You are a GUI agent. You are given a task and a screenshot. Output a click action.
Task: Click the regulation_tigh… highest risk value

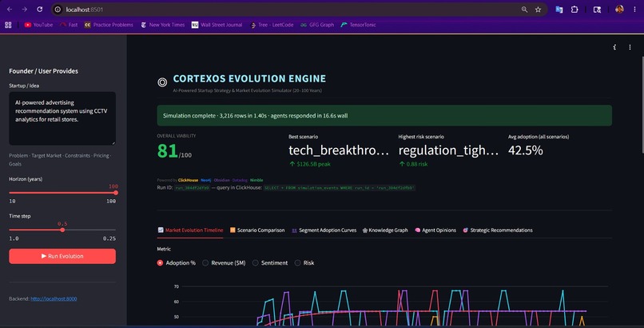pyautogui.click(x=448, y=150)
